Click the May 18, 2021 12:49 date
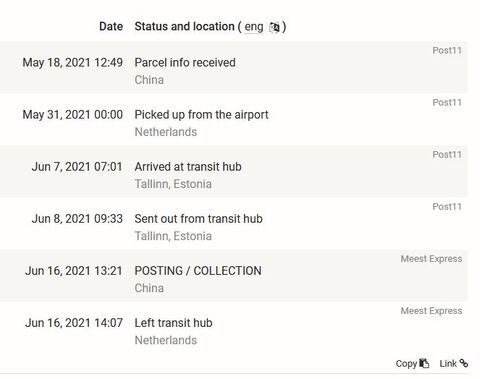Screen dimensions: 480x379 click(x=73, y=62)
